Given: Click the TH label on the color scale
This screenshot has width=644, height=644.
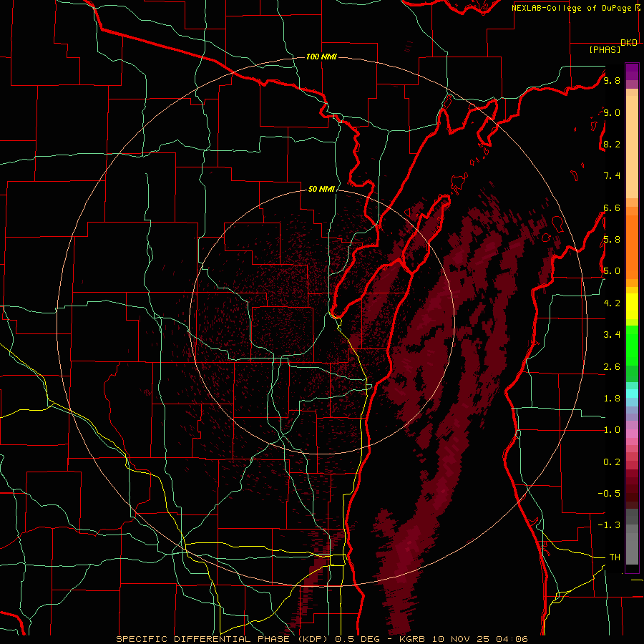Looking at the screenshot, I should (615, 557).
